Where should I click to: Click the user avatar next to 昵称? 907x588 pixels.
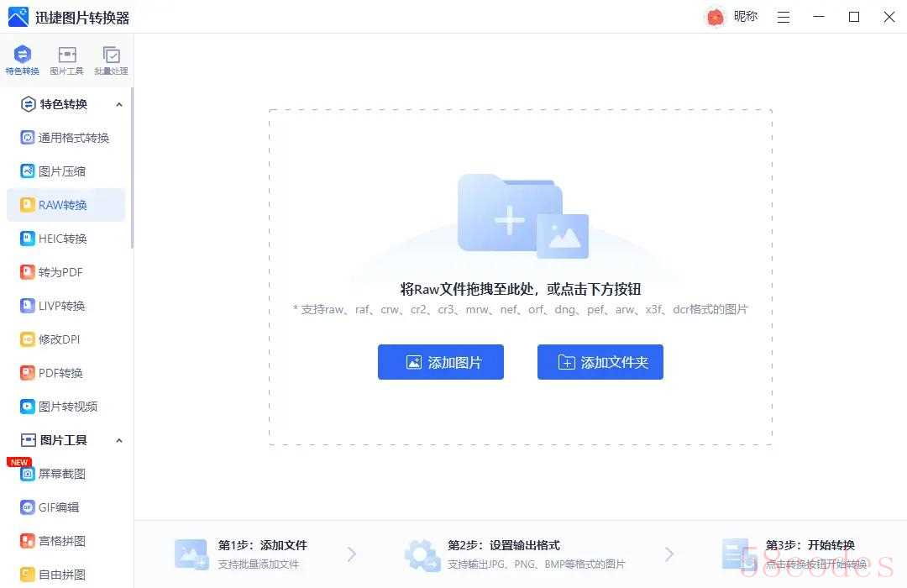click(715, 17)
